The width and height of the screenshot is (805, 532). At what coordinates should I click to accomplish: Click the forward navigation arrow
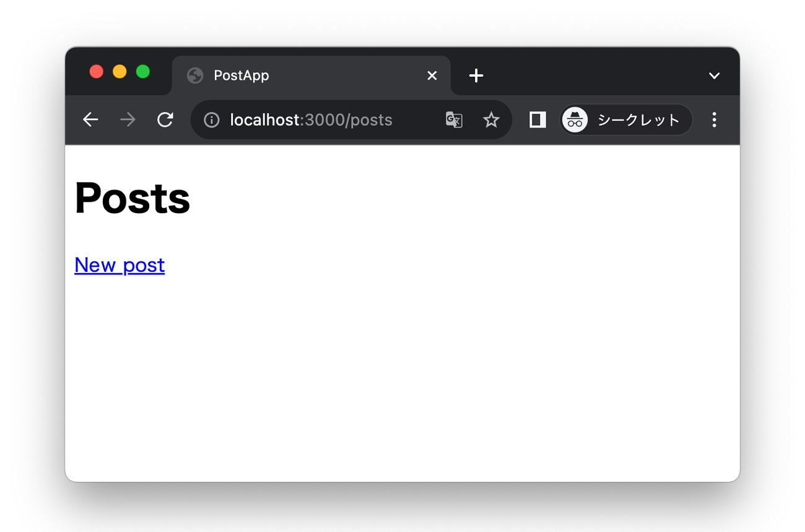click(x=128, y=120)
